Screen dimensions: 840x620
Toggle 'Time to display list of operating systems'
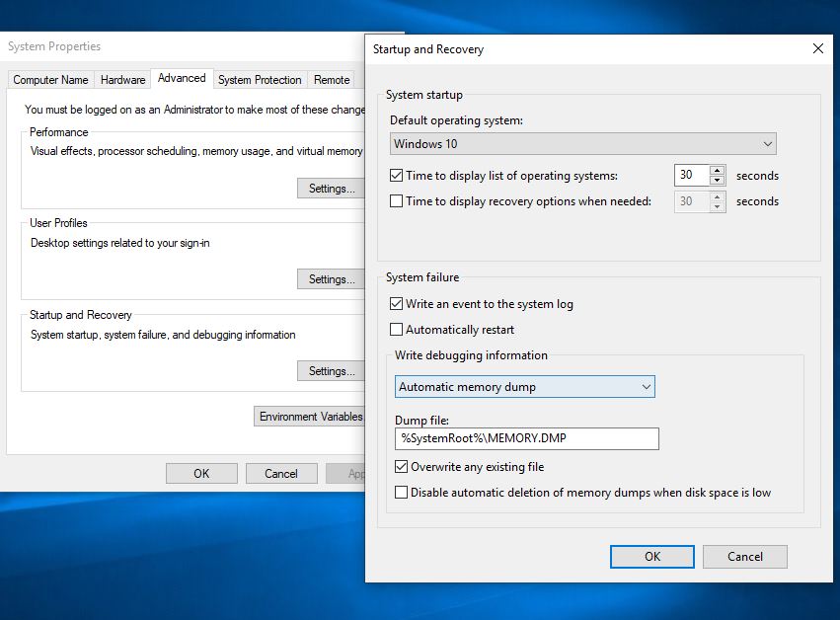click(397, 176)
